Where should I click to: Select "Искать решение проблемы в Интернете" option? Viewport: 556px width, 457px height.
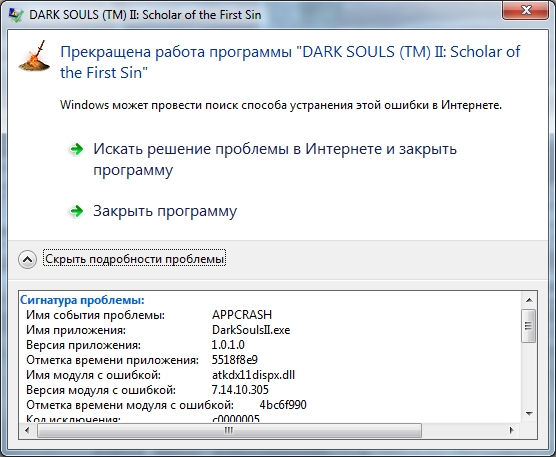[x=275, y=159]
